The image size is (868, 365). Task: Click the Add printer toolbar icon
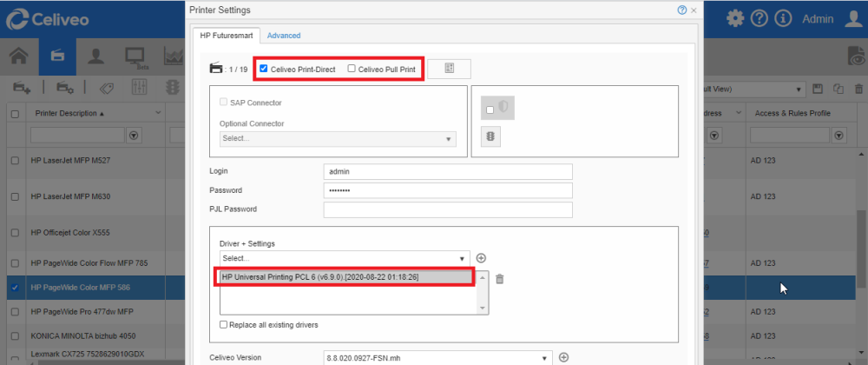23,88
